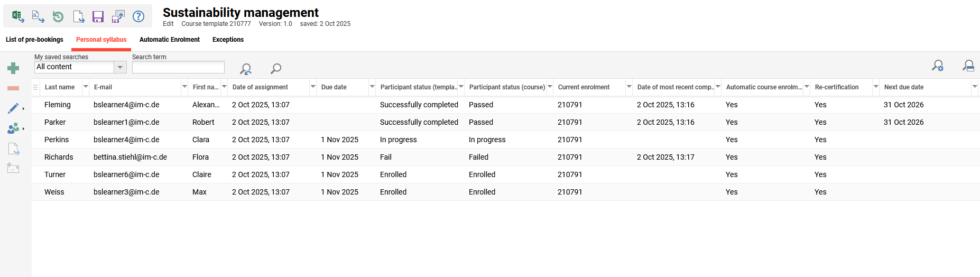This screenshot has height=277, width=980.
Task: Open the Last name column filter arrow
Action: [86, 87]
